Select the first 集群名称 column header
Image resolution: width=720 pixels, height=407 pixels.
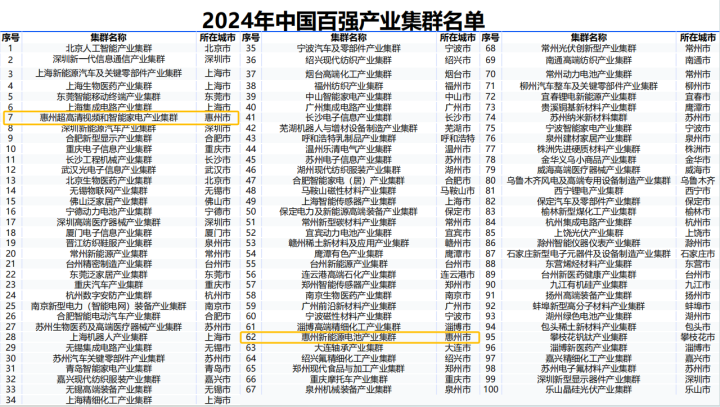pyautogui.click(x=108, y=38)
